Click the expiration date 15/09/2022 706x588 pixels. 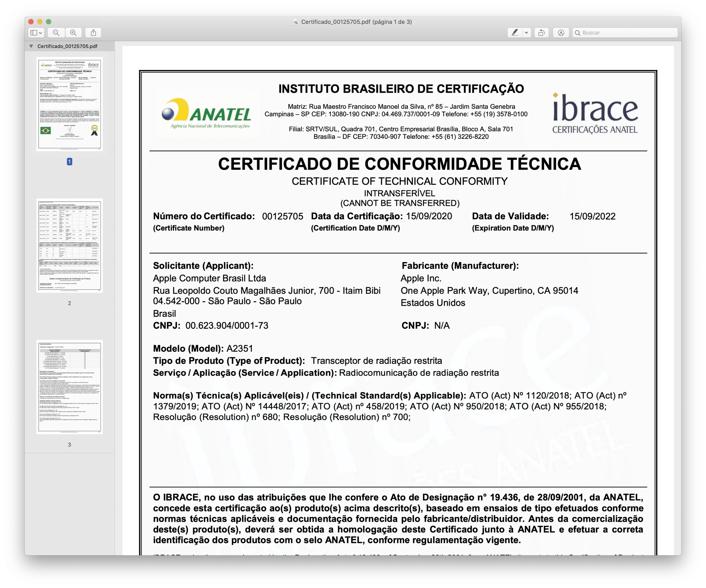[x=593, y=216]
